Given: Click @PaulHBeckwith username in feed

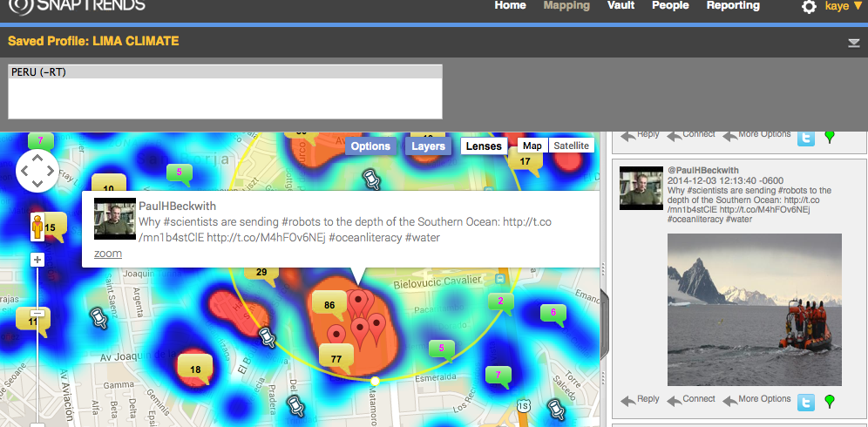Looking at the screenshot, I should [703, 171].
